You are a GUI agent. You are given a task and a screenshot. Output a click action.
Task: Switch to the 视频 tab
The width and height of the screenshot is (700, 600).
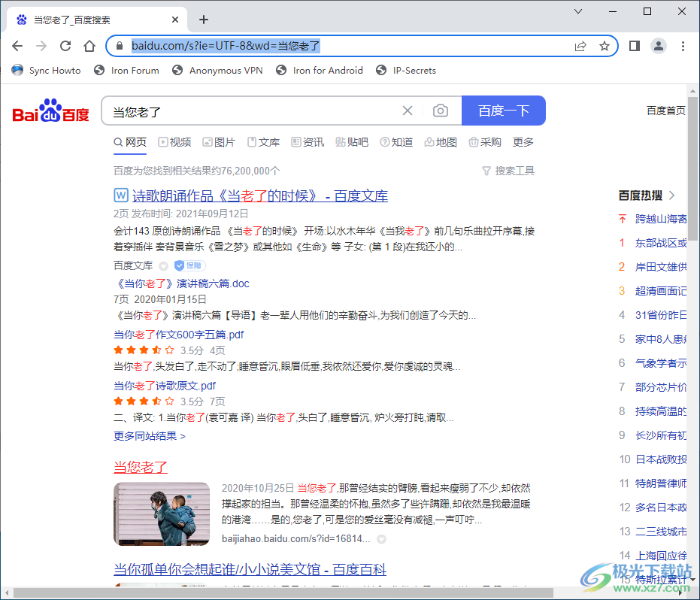(174, 142)
